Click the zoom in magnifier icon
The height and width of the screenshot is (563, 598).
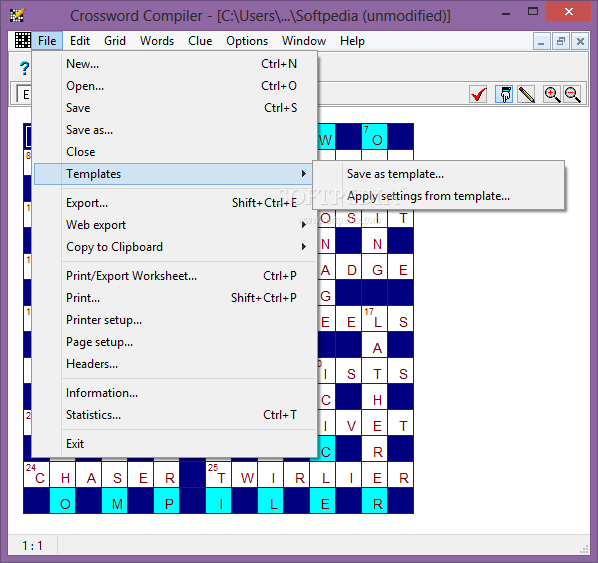552,94
